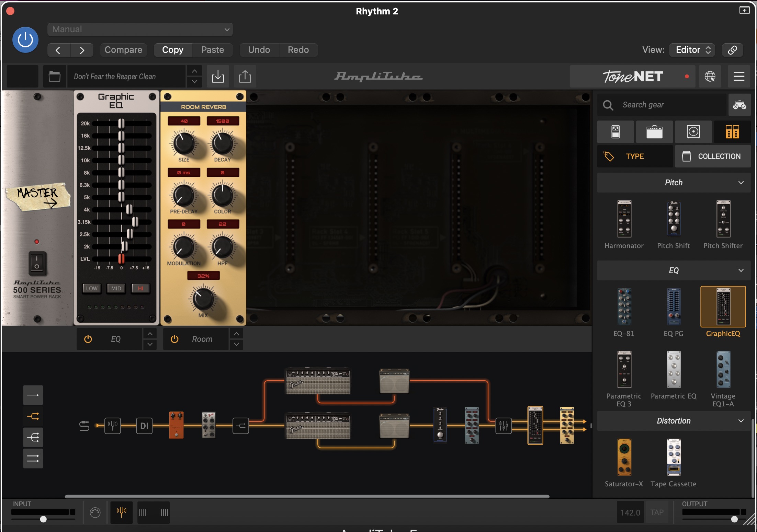757x532 pixels.
Task: Click the Graphic EQ LVL slider handle
Action: [121, 259]
